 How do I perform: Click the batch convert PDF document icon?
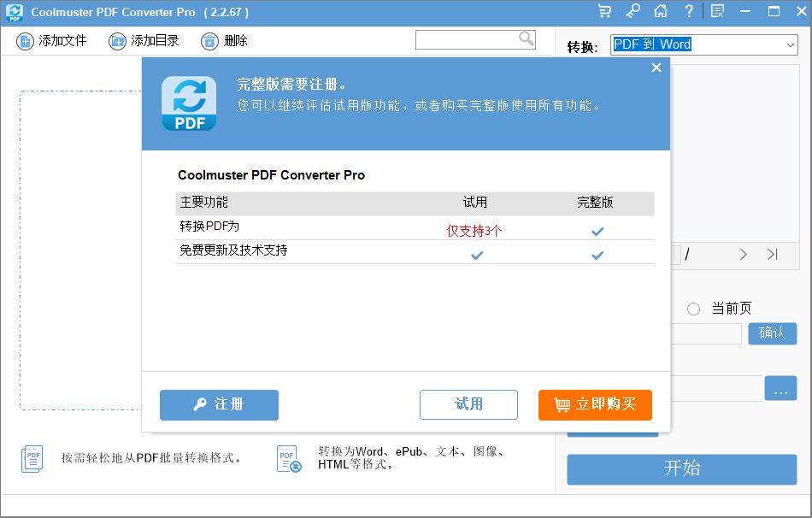[32, 459]
